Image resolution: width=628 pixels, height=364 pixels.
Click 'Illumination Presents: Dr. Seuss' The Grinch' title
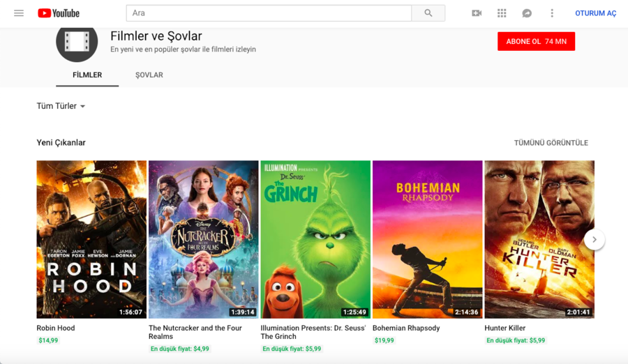[x=313, y=333]
